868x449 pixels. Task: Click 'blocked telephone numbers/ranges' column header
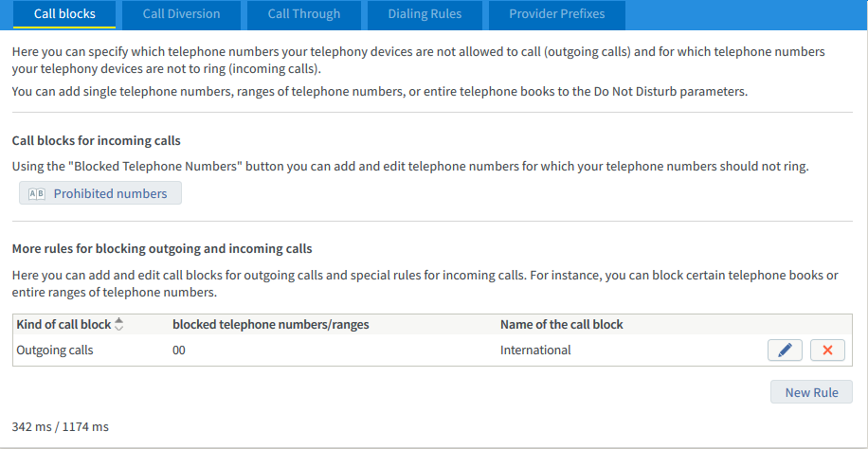[x=270, y=324]
